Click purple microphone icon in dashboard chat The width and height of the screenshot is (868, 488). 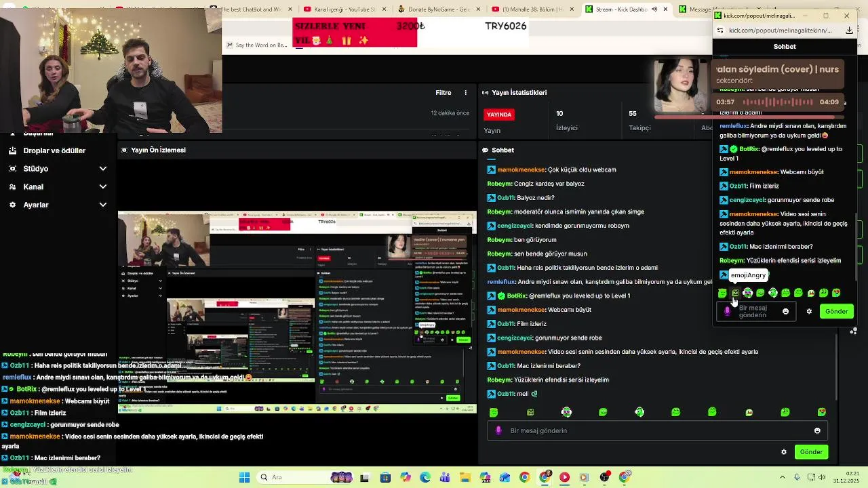[x=499, y=430]
